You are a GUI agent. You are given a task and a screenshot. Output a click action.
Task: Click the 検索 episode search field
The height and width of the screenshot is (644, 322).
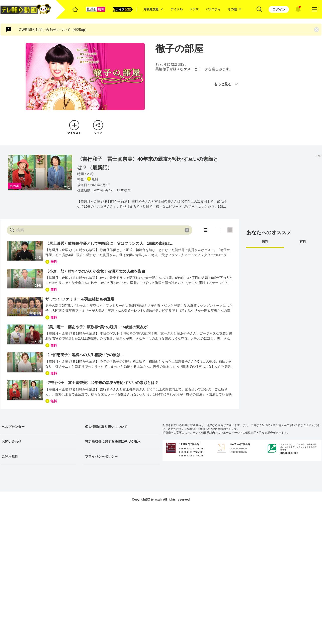click(100, 230)
